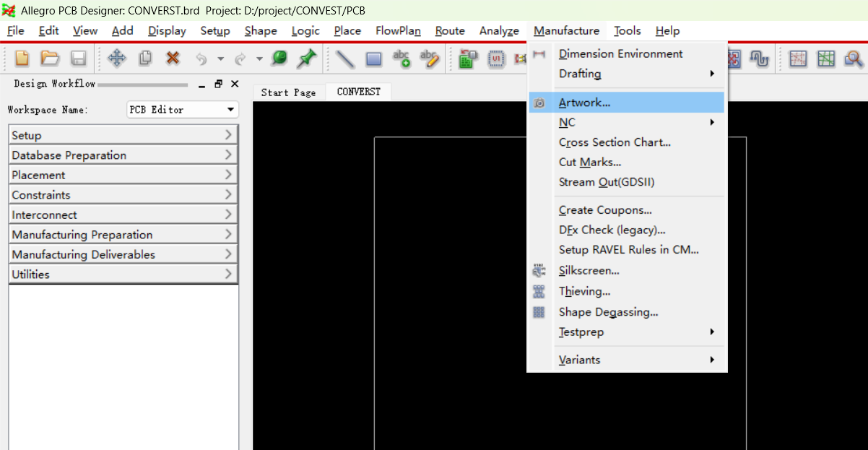Screen dimensions: 868x450
Task: Open the Shape menu
Action: (261, 30)
